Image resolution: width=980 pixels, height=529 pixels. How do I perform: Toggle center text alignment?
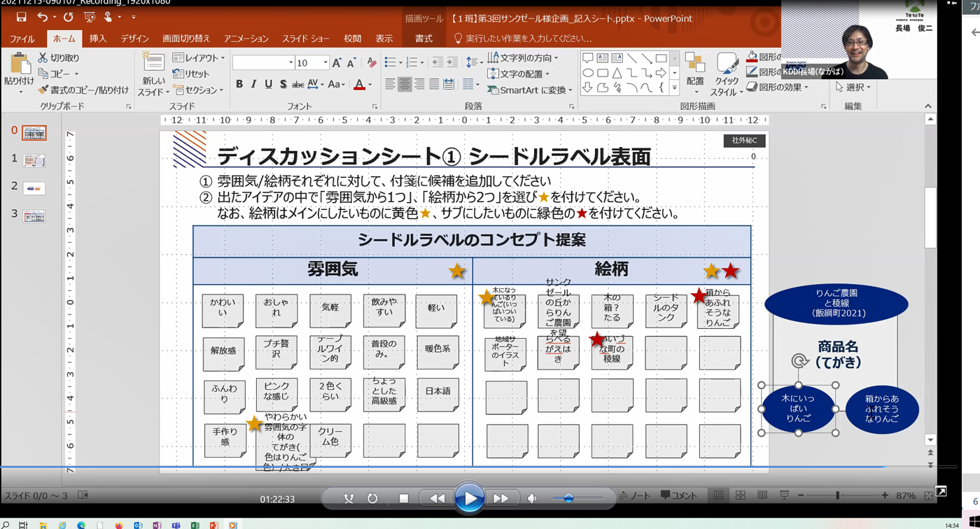(x=405, y=85)
